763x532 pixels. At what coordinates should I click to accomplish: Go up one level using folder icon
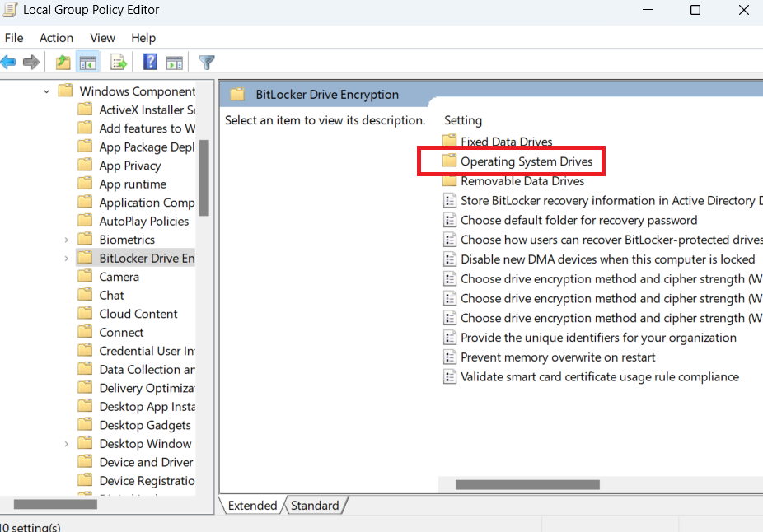[x=63, y=63]
